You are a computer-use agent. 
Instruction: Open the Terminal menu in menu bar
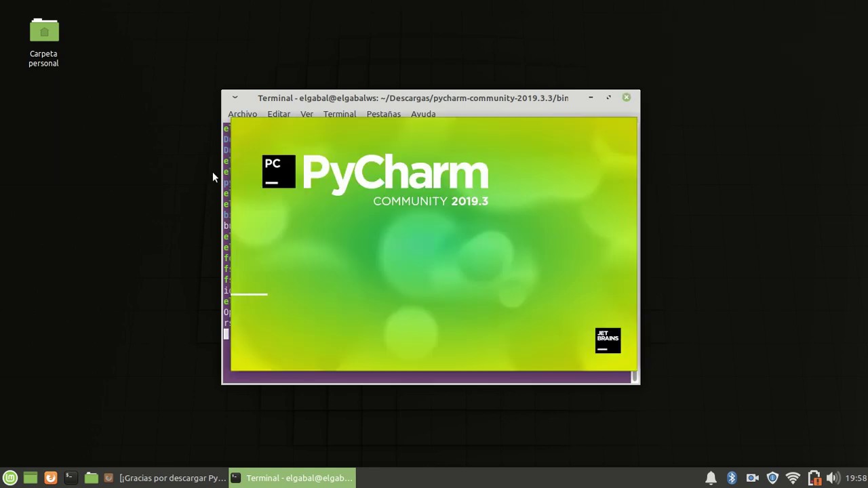340,114
